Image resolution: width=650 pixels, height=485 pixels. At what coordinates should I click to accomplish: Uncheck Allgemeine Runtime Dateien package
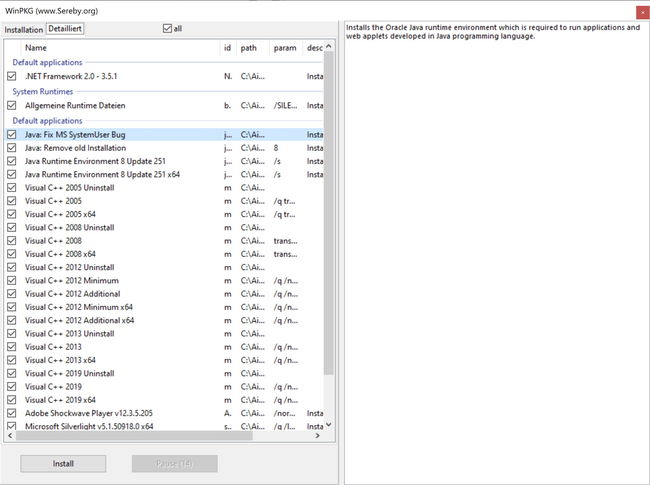point(12,105)
